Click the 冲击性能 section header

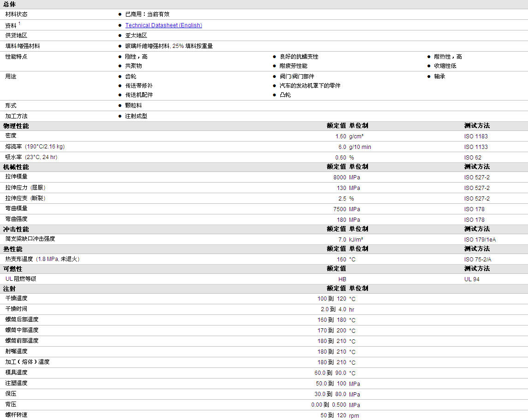[16, 230]
